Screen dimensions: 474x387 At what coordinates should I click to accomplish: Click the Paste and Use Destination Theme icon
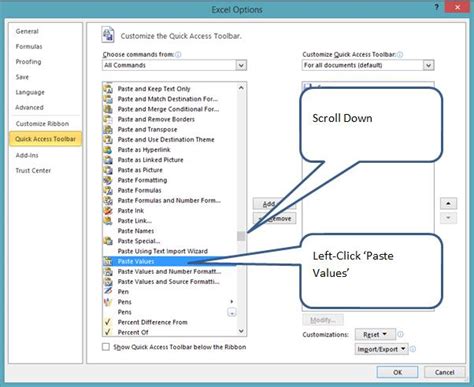pos(108,140)
